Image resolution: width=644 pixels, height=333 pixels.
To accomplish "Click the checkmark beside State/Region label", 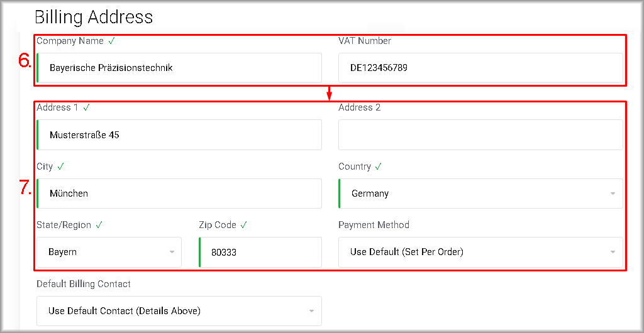I will click(99, 225).
